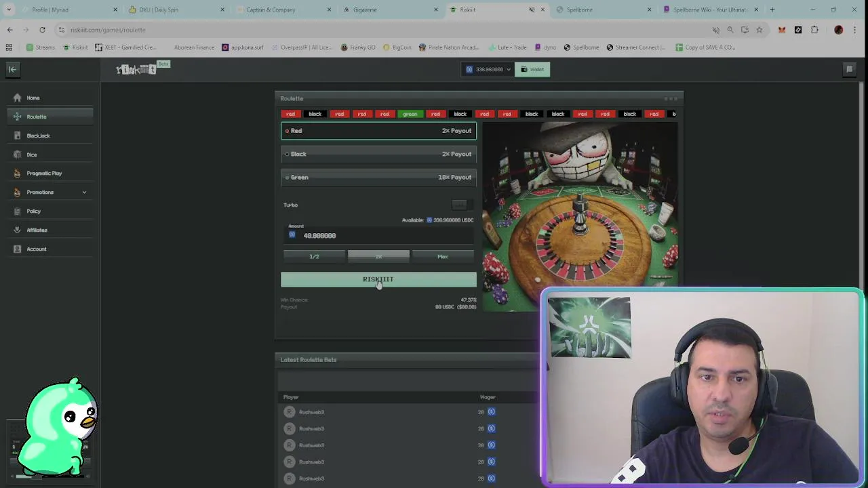Expand the Promotions submenu chevron
Image resolution: width=868 pixels, height=488 pixels.
[84, 192]
